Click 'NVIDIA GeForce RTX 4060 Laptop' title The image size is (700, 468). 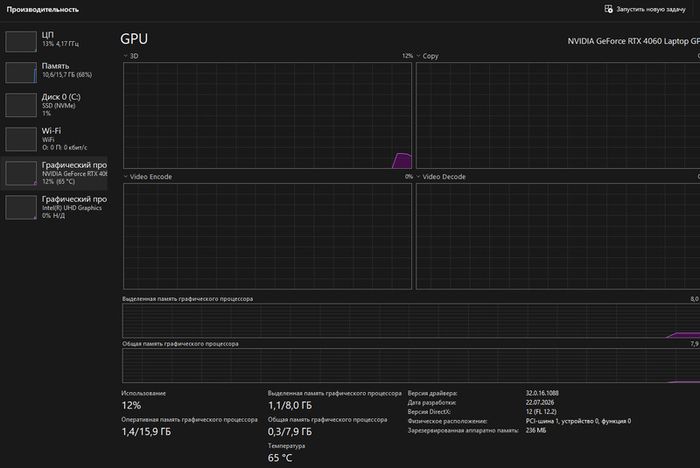click(633, 41)
